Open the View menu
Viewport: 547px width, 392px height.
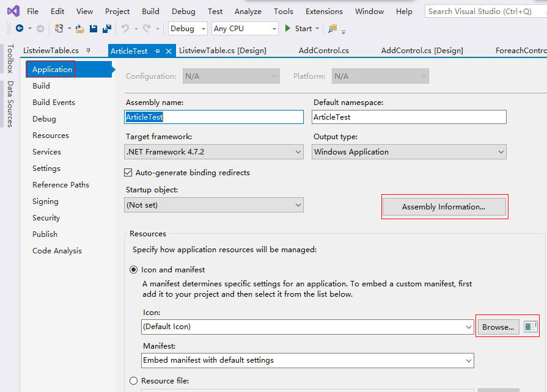click(x=84, y=12)
